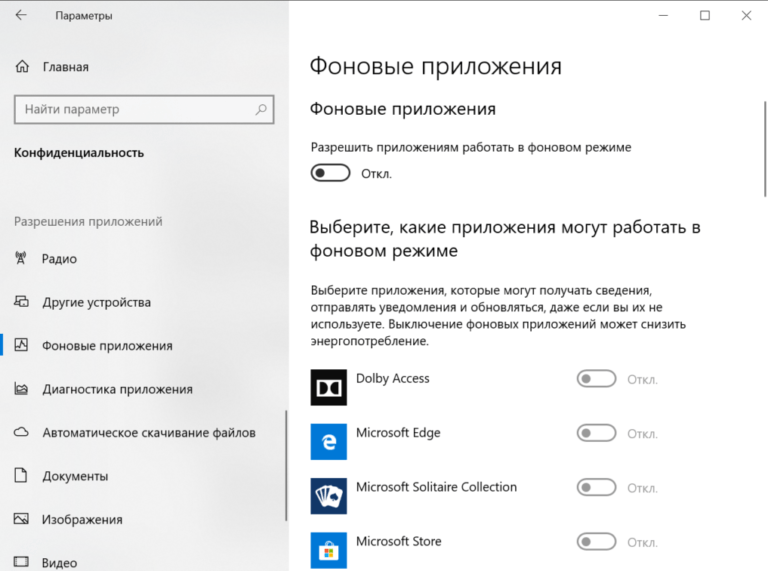The width and height of the screenshot is (768, 571).
Task: Toggle Dolby Access background permission
Action: tap(597, 379)
